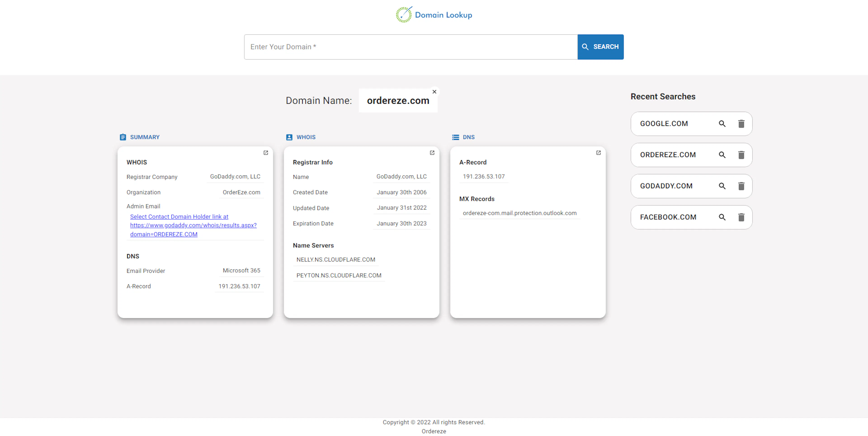The image size is (868, 436).
Task: Select the WHOIS section heading
Action: (x=306, y=137)
